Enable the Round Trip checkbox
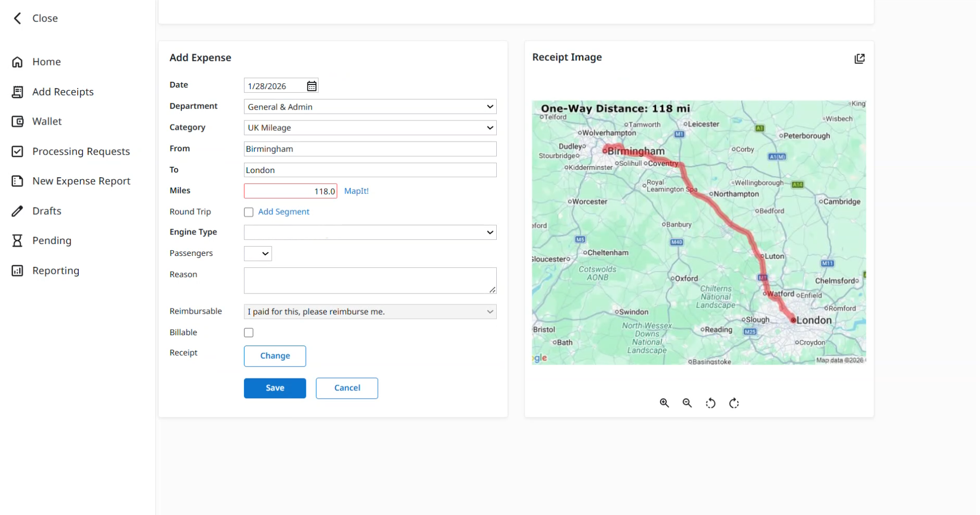Image resolution: width=980 pixels, height=515 pixels. tap(249, 212)
